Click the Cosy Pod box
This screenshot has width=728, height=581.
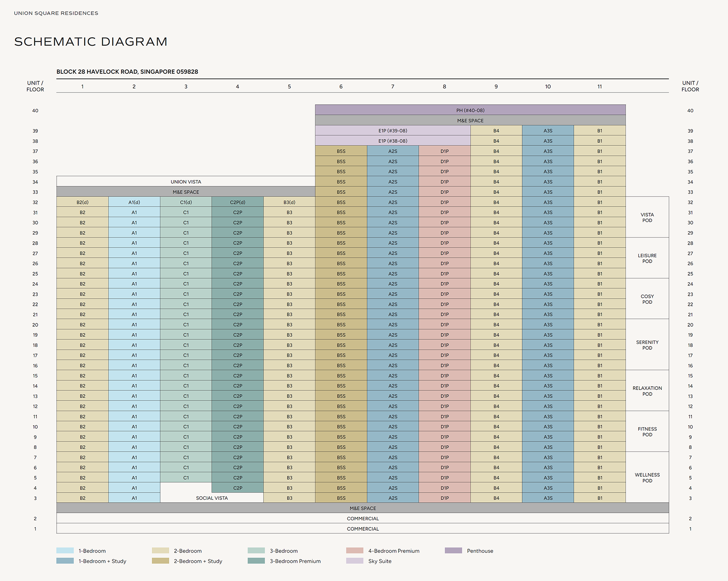[x=647, y=299]
